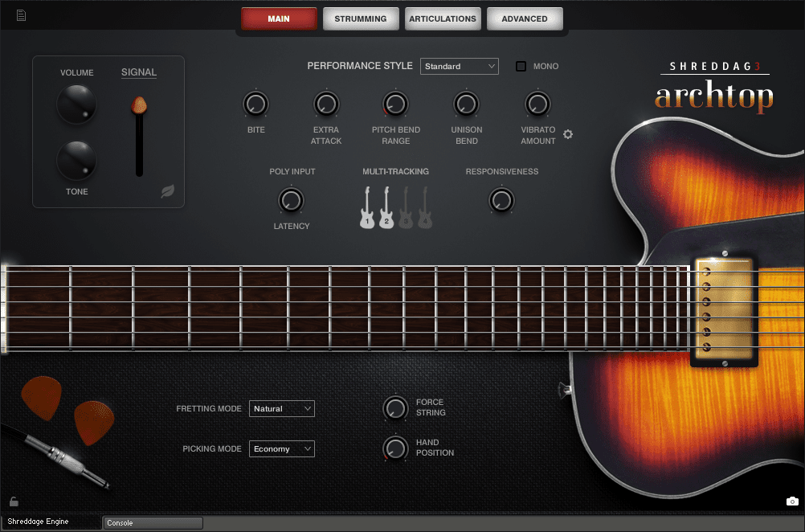Click the Volume knob
Screen dimensions: 805x532
point(76,104)
